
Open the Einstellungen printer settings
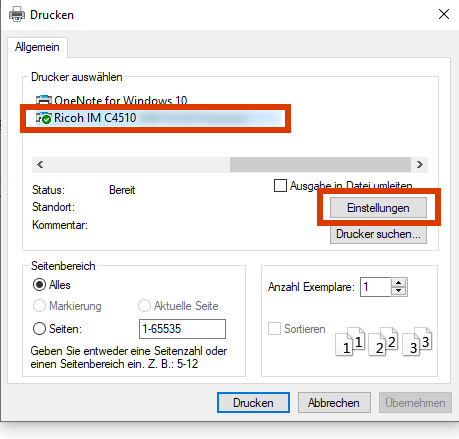point(378,208)
